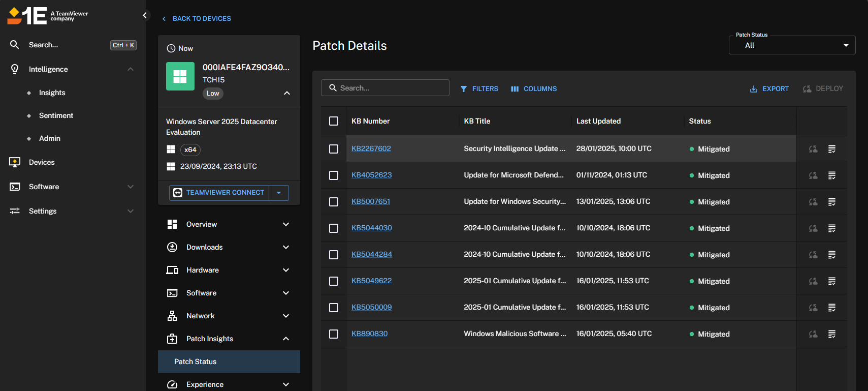Tick the checkbox for KB5007651

(x=334, y=202)
